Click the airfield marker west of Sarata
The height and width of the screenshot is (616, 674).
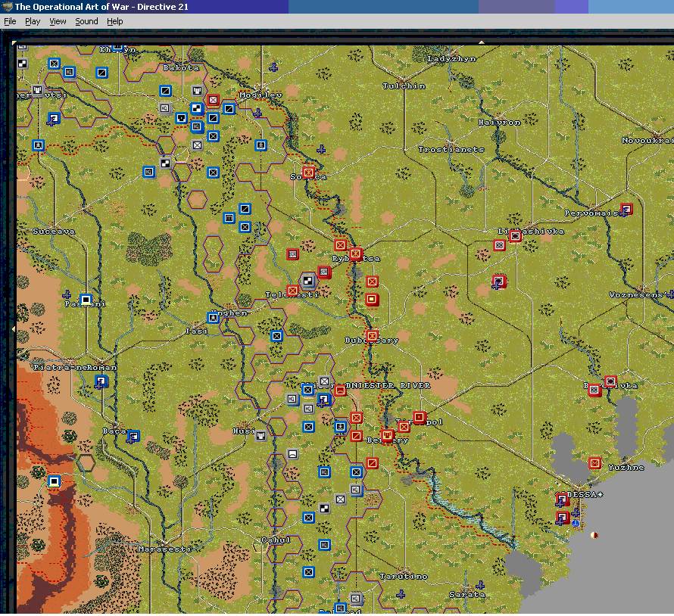pyautogui.click(x=481, y=585)
